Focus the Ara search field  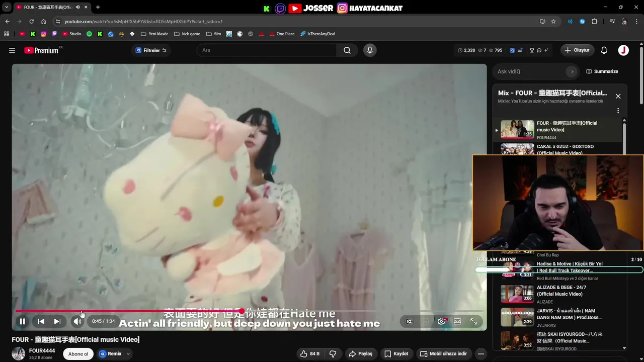pos(267,50)
